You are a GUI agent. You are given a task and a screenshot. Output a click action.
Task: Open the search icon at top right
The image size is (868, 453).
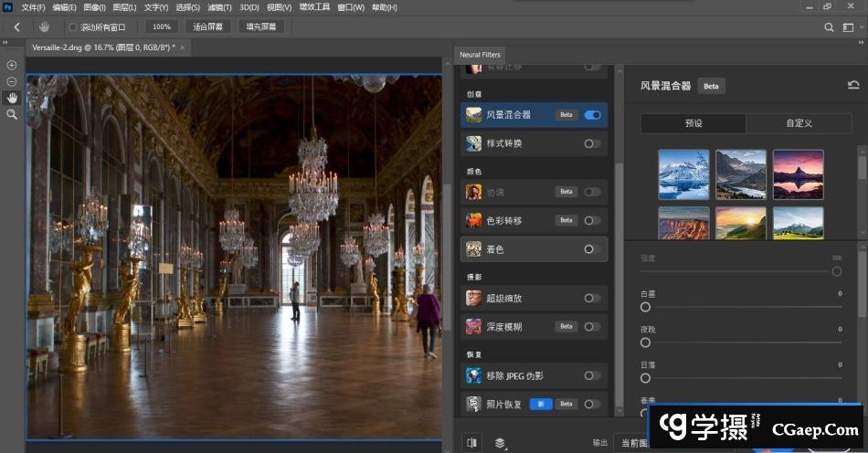[x=830, y=27]
